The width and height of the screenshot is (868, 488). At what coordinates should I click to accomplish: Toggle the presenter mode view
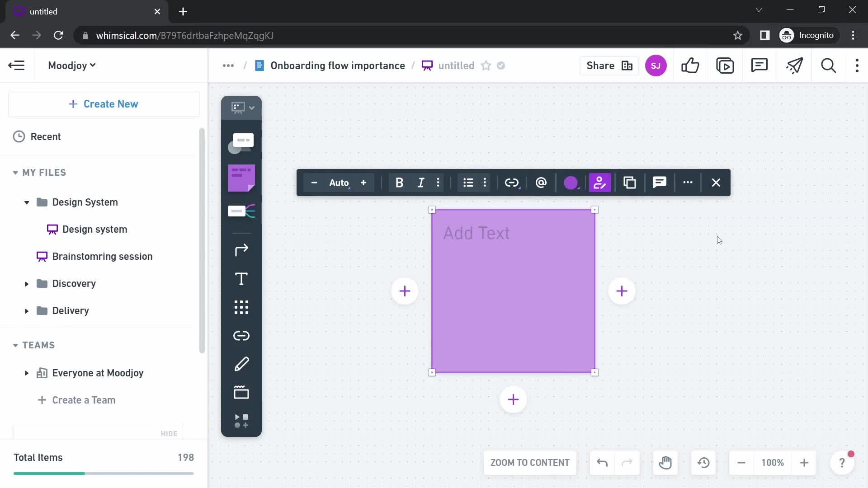(x=725, y=66)
